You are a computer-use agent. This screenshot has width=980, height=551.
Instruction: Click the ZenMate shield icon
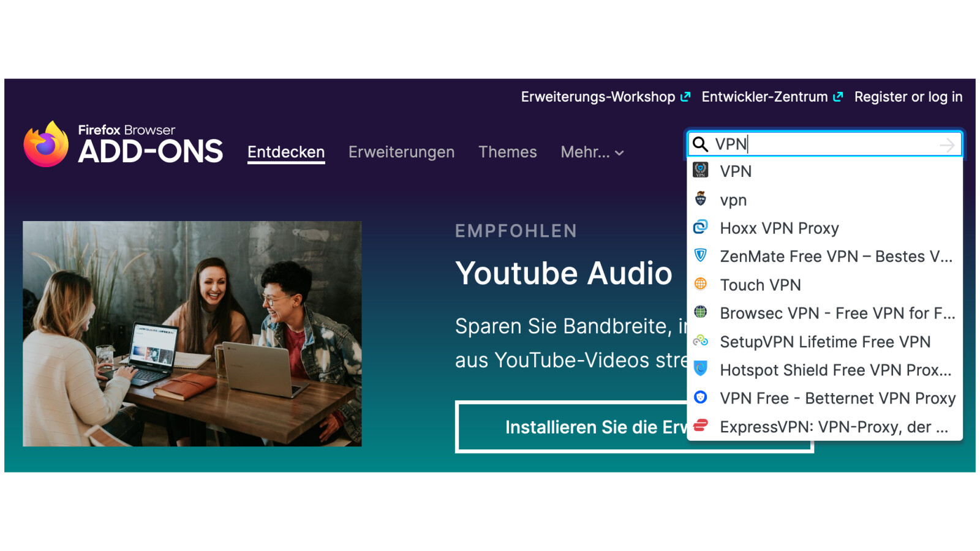(x=701, y=255)
